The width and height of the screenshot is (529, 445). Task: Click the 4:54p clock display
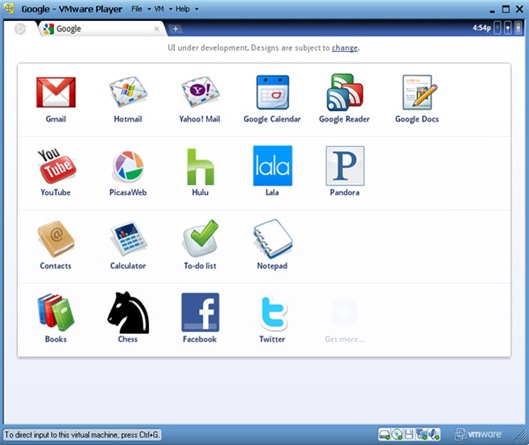tap(481, 28)
